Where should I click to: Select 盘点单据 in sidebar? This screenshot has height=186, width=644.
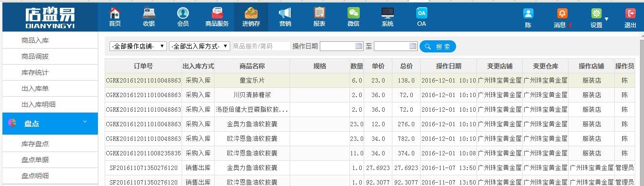pos(35,160)
